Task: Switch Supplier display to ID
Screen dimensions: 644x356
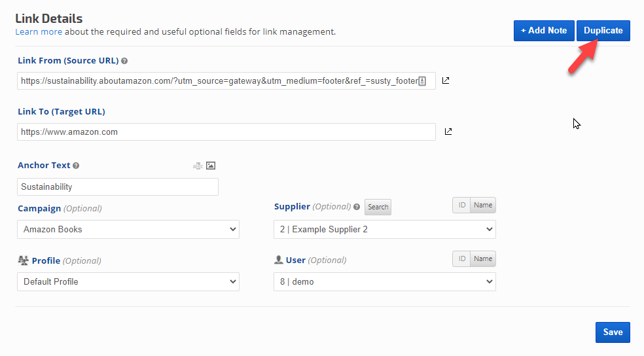Action: click(461, 205)
